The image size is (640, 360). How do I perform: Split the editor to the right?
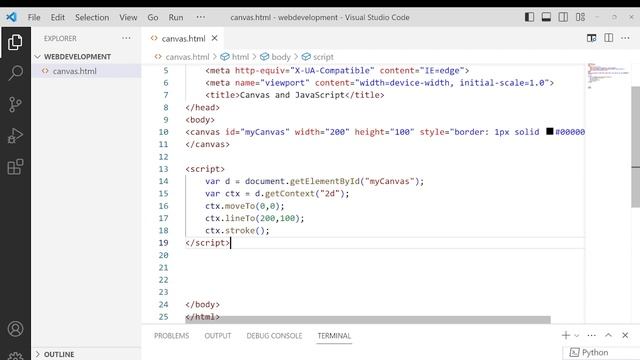pyautogui.click(x=609, y=38)
